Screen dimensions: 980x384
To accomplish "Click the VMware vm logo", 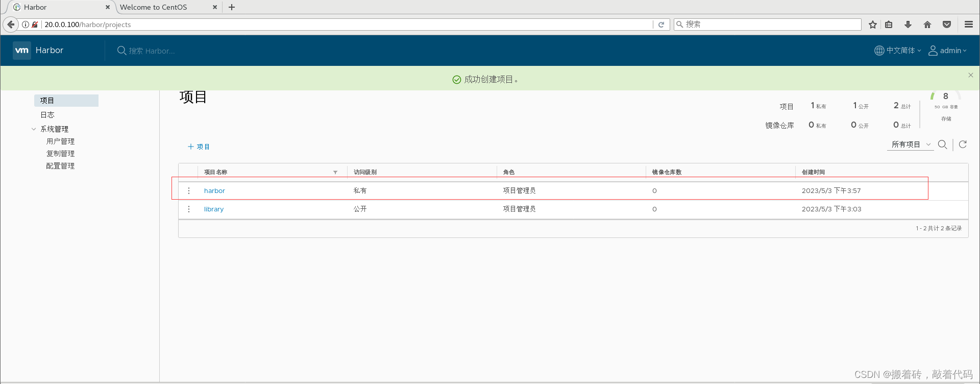I will pyautogui.click(x=22, y=50).
